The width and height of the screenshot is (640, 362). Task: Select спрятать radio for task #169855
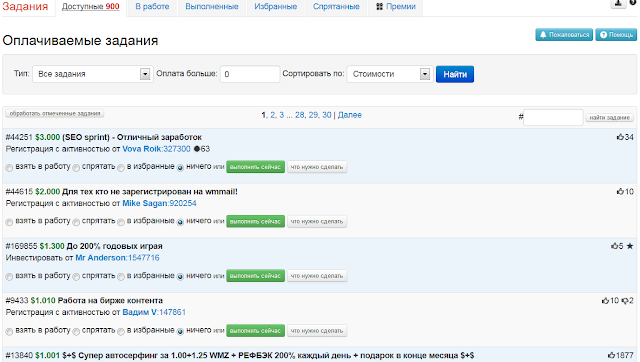76,277
